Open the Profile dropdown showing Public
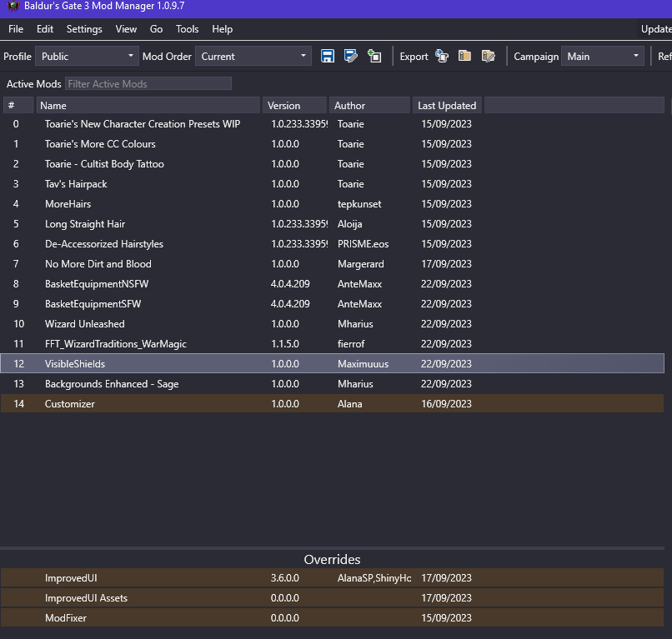 coord(87,56)
